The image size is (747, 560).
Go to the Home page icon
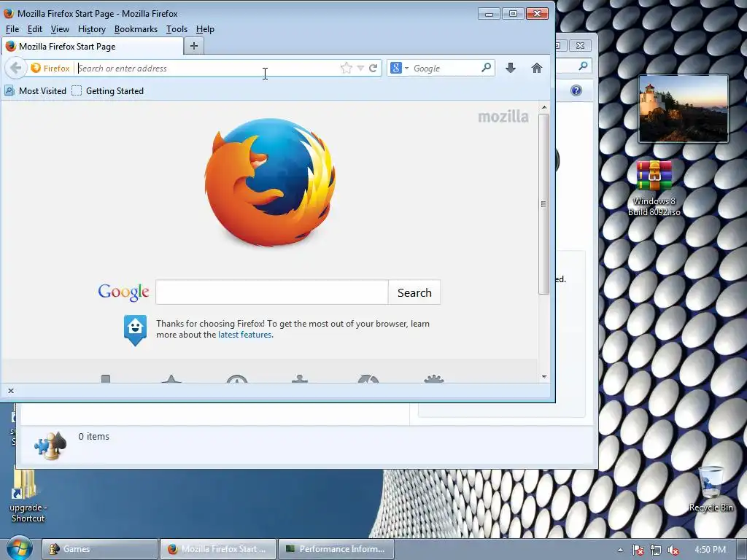537,68
